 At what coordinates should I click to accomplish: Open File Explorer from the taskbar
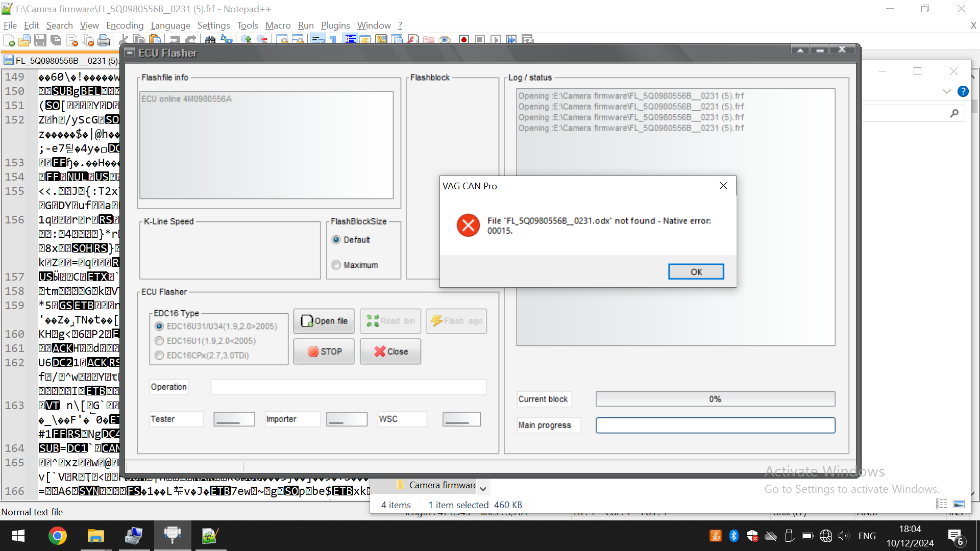95,536
